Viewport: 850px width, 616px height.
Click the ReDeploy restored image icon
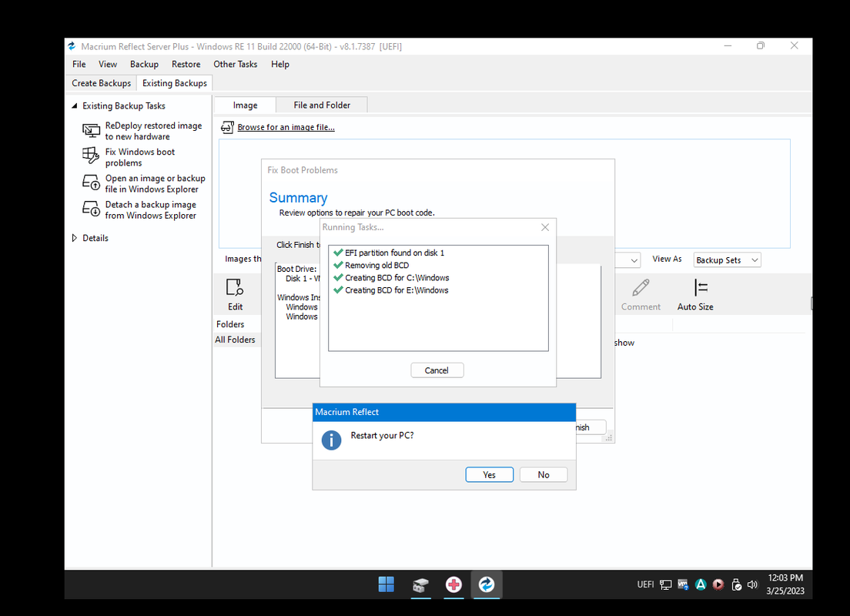pyautogui.click(x=91, y=131)
